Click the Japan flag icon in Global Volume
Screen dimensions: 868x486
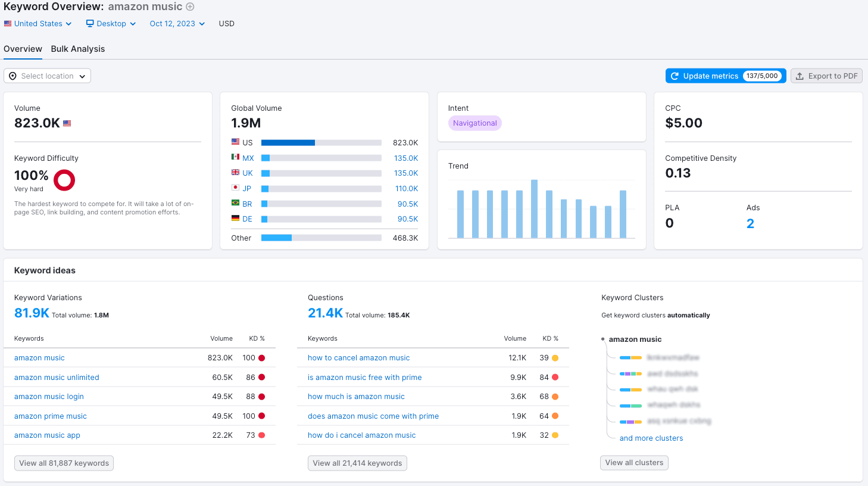(235, 188)
